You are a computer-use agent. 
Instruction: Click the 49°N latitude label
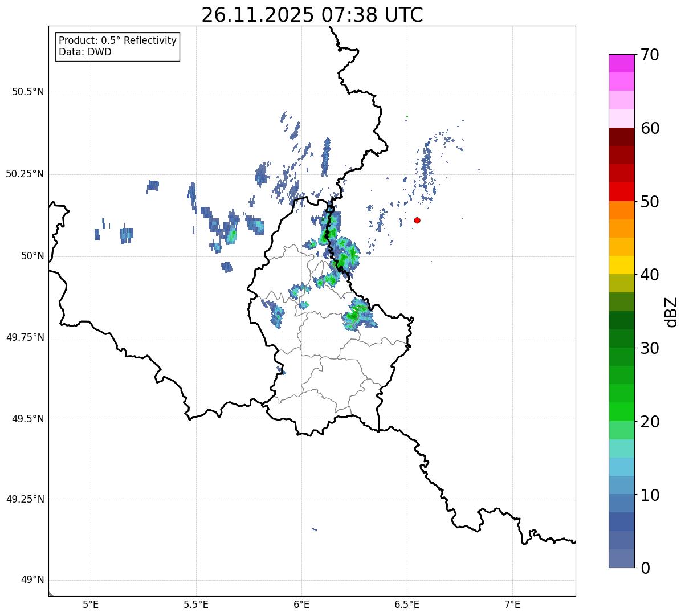pos(32,580)
